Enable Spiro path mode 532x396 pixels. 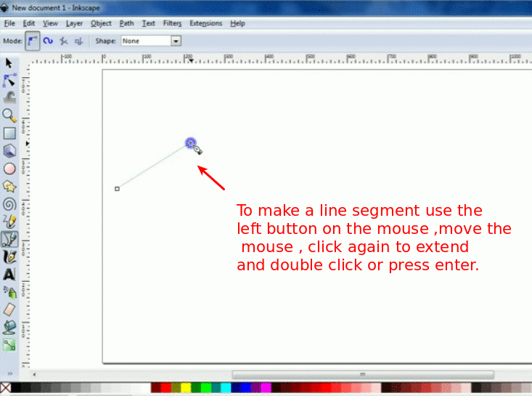pyautogui.click(x=48, y=41)
